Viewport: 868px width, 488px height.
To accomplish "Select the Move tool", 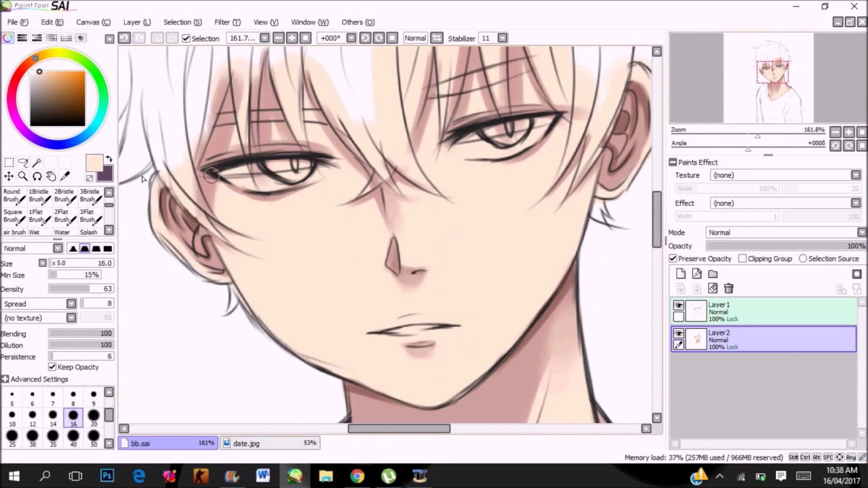I will coord(9,176).
